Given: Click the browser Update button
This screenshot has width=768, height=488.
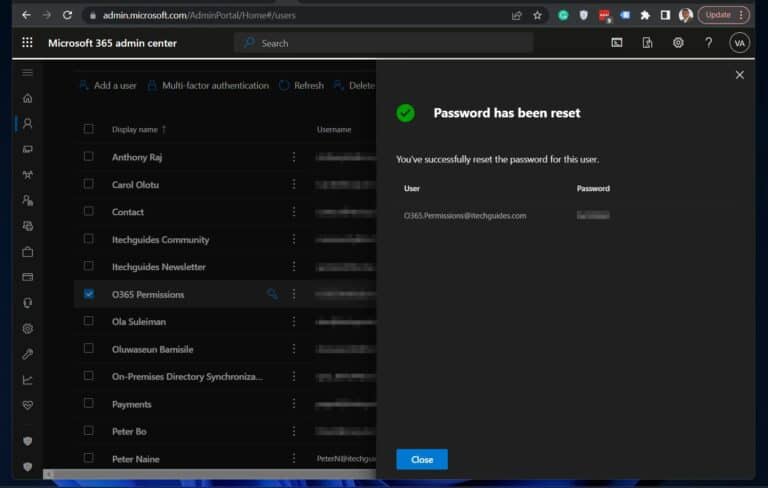Looking at the screenshot, I should [723, 15].
